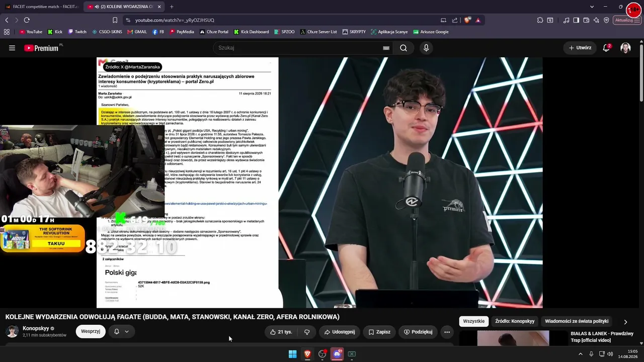Open the on-screen keyboard in search box
Screen dimensions: 644x362
386,48
